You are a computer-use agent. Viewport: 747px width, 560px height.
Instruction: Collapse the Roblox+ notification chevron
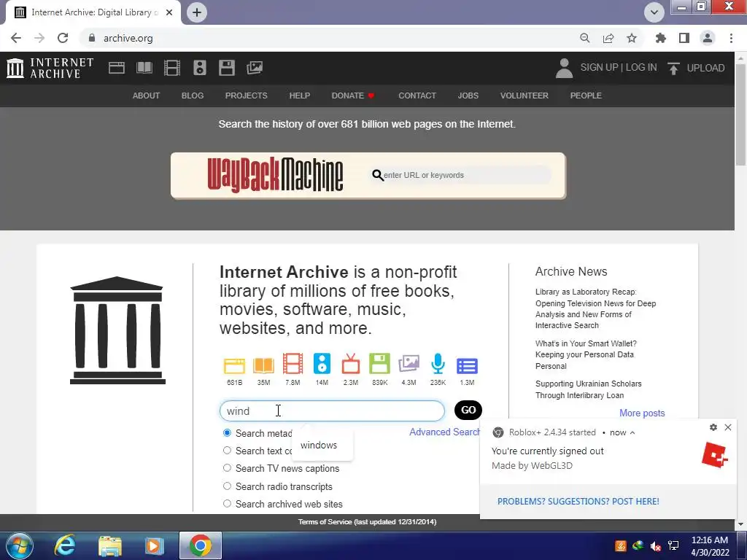point(632,433)
